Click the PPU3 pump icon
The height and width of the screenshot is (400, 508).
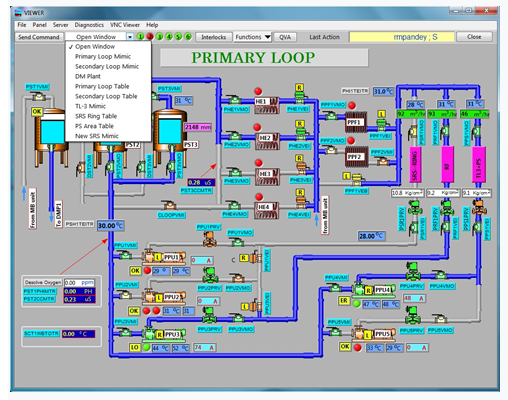(x=164, y=334)
